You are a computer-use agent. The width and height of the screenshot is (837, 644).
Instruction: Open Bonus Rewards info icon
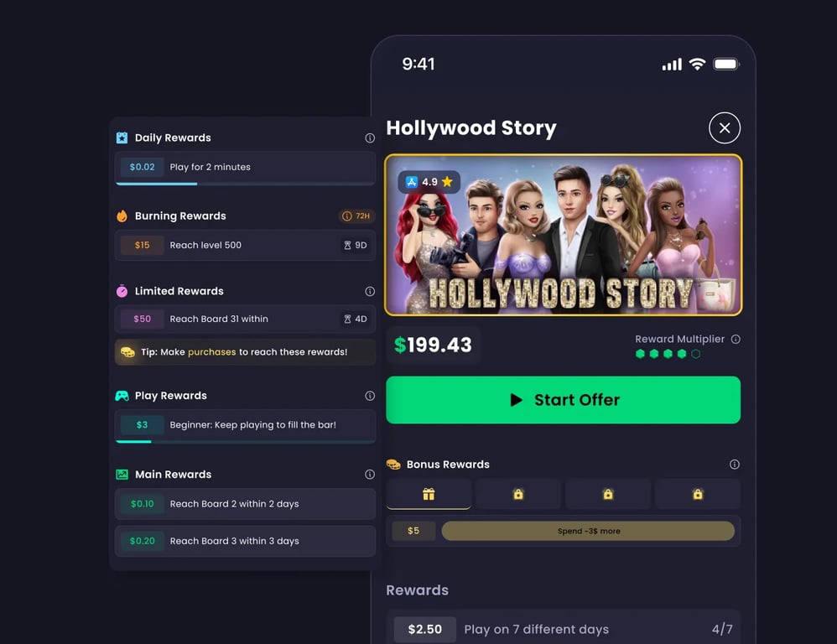point(735,465)
